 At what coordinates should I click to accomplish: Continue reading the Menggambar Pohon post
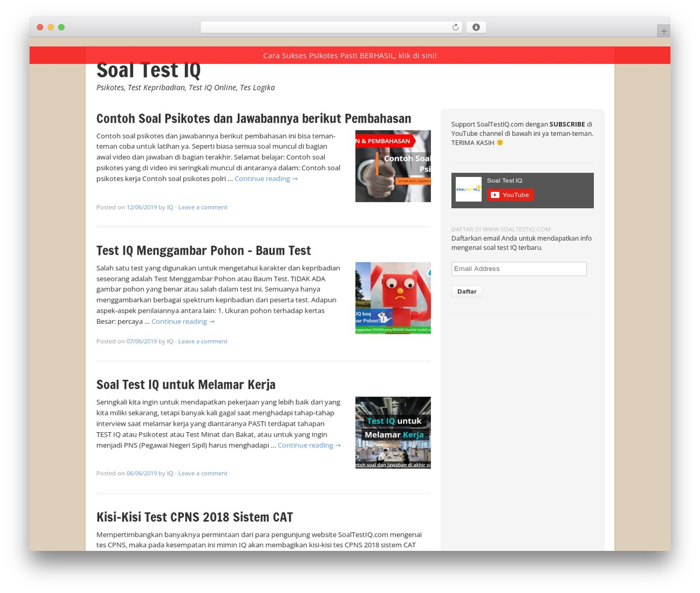click(183, 321)
